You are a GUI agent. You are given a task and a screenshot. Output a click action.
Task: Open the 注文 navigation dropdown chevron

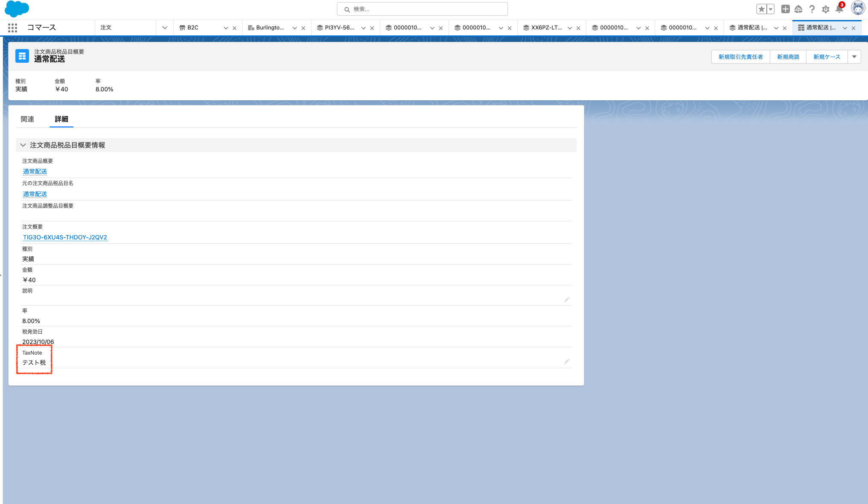[x=164, y=28]
